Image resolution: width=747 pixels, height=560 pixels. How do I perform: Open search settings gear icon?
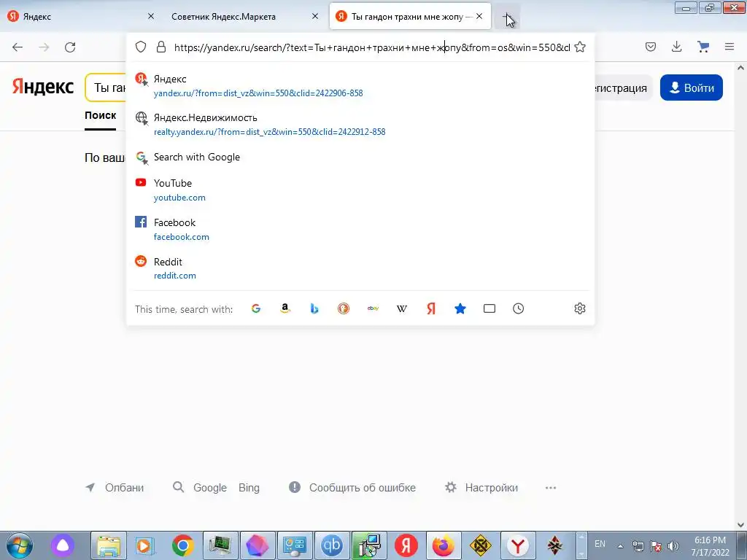pyautogui.click(x=580, y=308)
